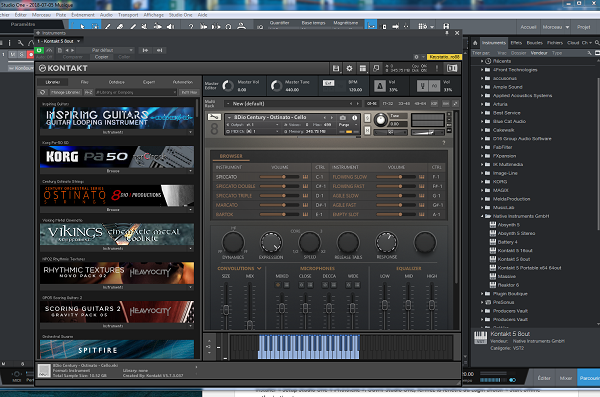Click the EXPRESSION knob
Screen dimensions: 600x397
(x=271, y=242)
